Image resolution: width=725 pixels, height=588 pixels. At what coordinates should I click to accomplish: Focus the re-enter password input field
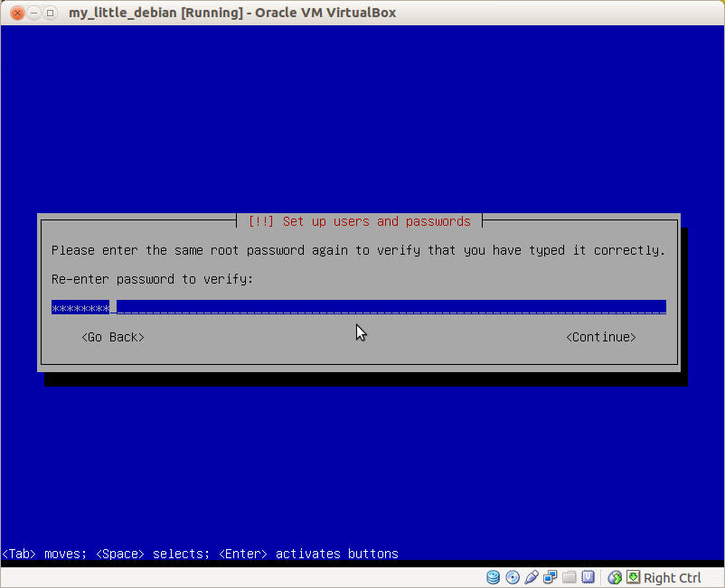pos(359,307)
